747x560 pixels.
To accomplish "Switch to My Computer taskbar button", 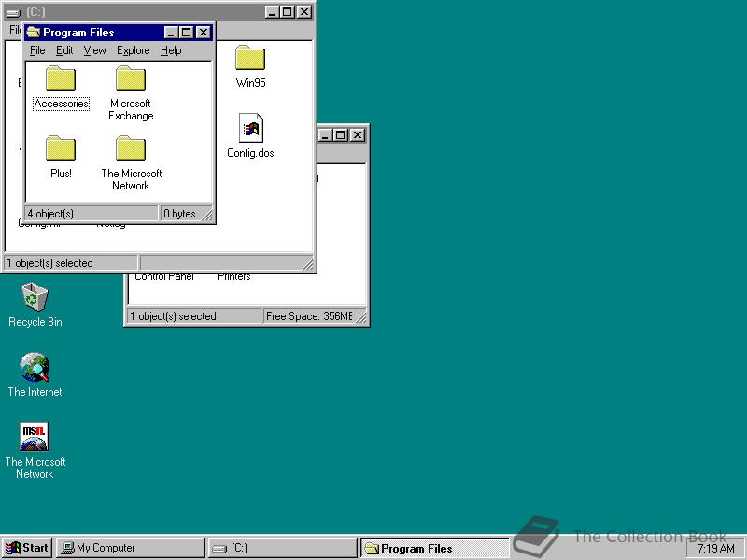I will pos(131,548).
